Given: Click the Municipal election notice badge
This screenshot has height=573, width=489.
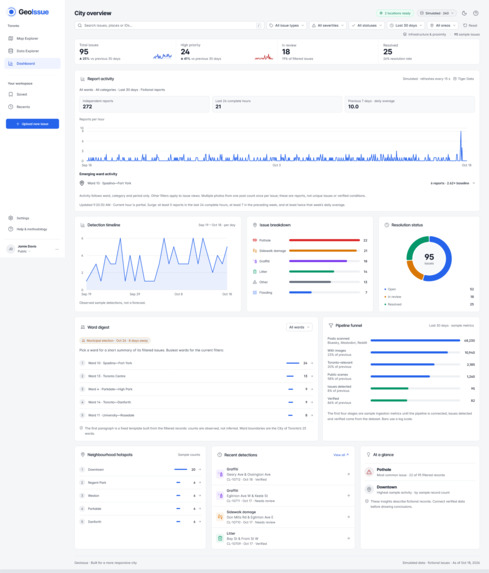Looking at the screenshot, I should click(115, 341).
